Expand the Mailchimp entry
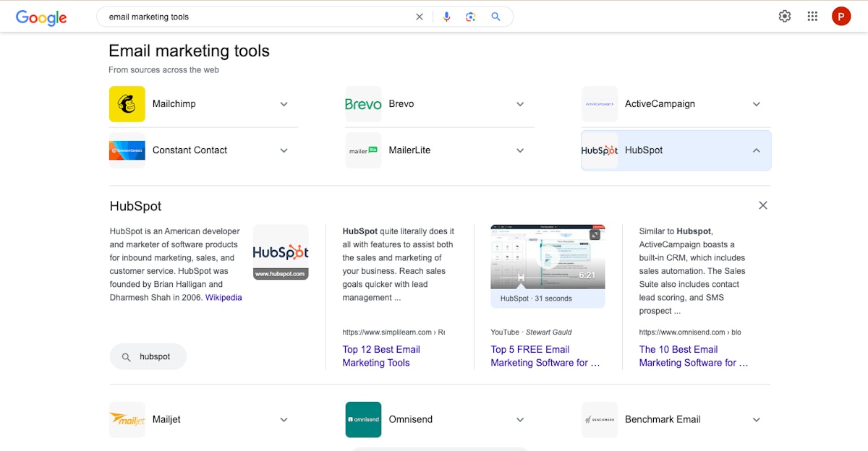 pyautogui.click(x=284, y=104)
